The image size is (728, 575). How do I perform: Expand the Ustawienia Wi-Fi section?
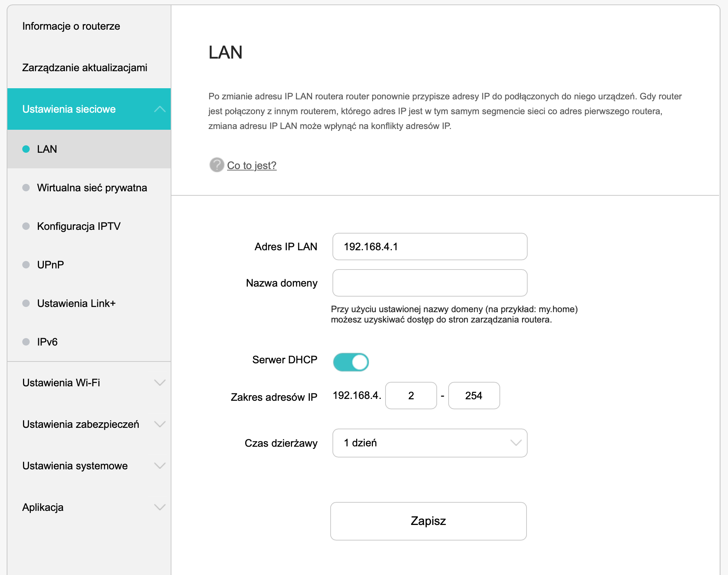tap(160, 383)
